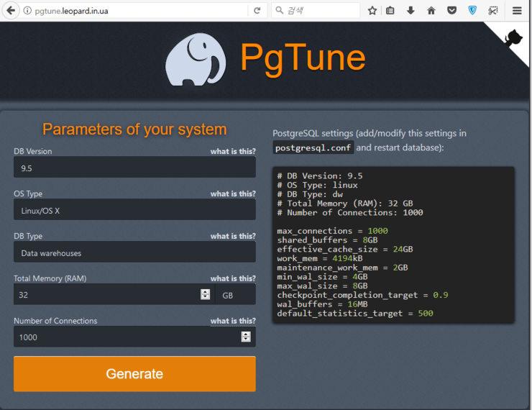The width and height of the screenshot is (532, 410).
Task: Open the memory unit GB dropdown
Action: pyautogui.click(x=236, y=295)
